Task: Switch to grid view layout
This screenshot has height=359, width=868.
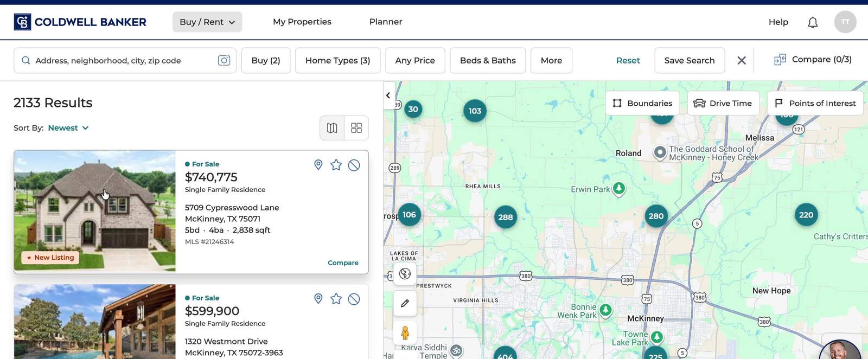Action: point(356,128)
